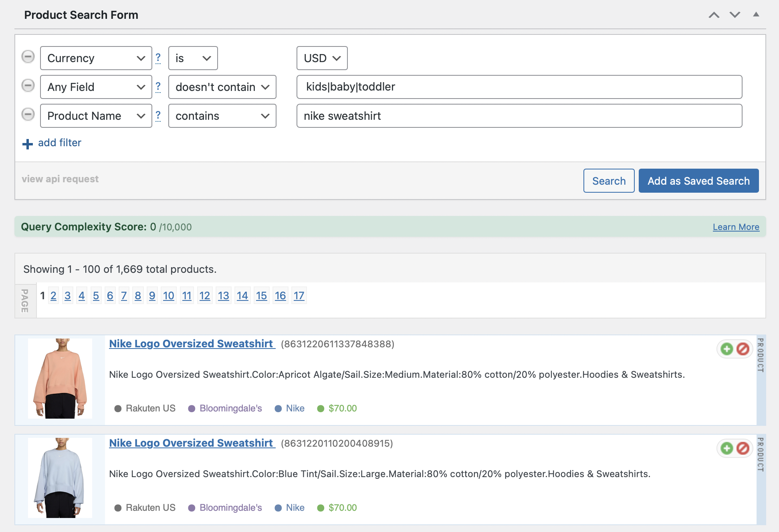
Task: Go to results page 10
Action: tap(169, 296)
